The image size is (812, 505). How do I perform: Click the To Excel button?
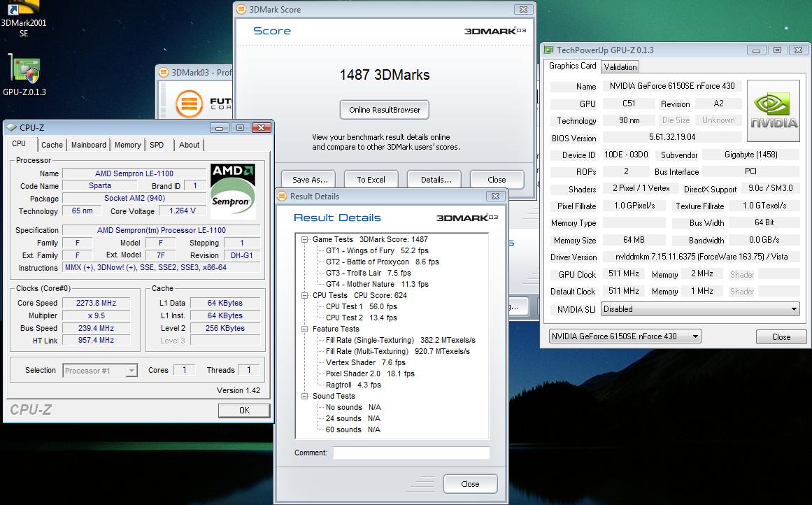pos(371,180)
